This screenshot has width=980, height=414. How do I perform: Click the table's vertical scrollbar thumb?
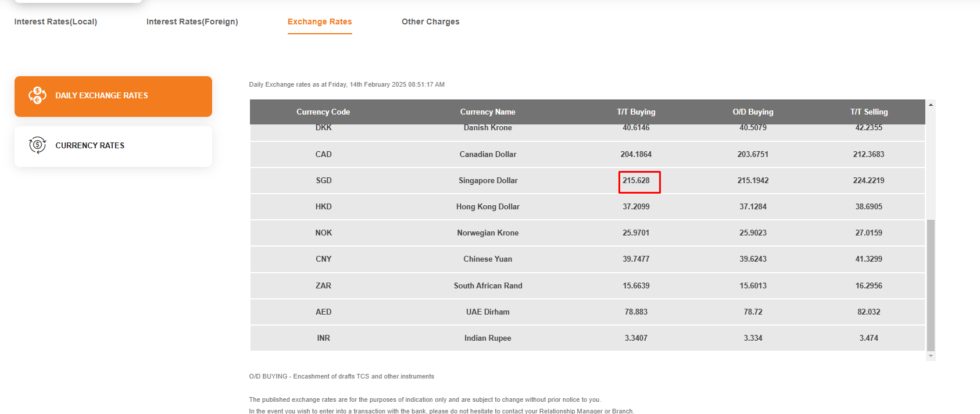[x=931, y=285]
